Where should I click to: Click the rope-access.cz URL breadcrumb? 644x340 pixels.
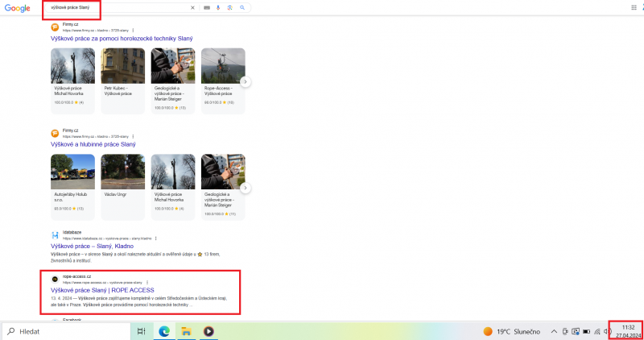click(x=102, y=283)
